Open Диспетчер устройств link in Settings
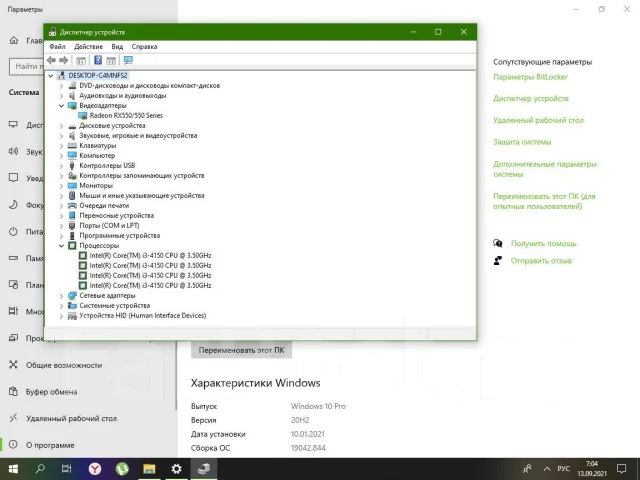Screen dimensions: 640x480 (x=531, y=98)
